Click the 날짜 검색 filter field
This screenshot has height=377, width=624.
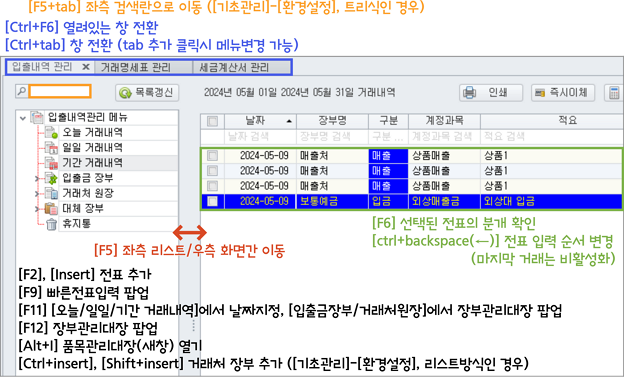(261, 137)
